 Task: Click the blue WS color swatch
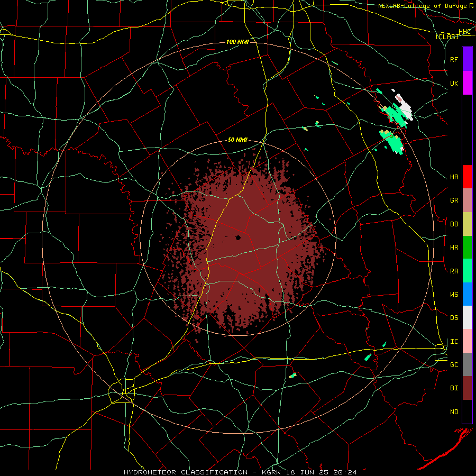coord(467,294)
